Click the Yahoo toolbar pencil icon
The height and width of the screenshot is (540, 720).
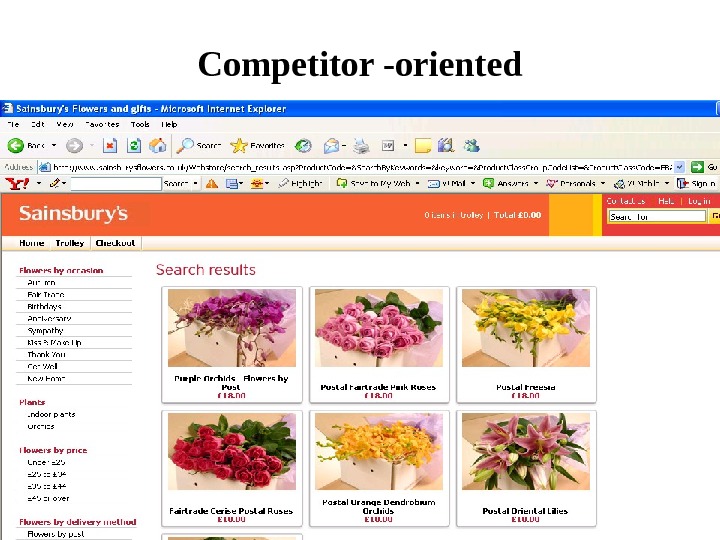coord(55,183)
